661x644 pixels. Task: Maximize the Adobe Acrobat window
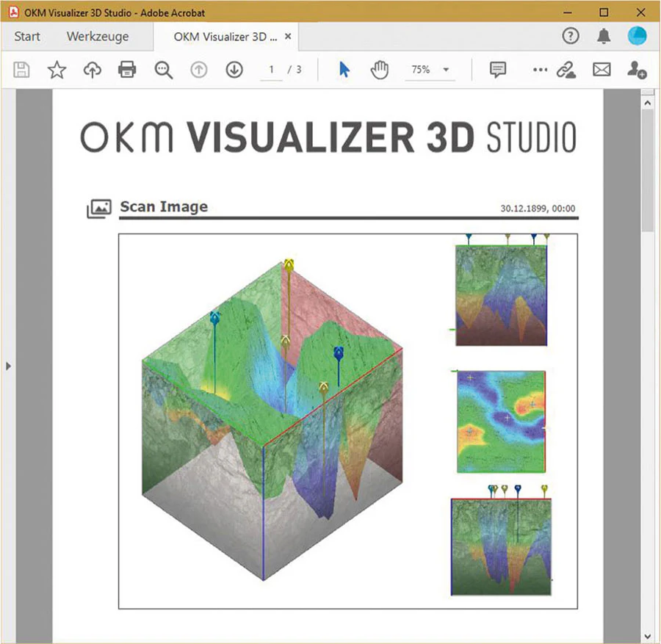pos(604,12)
